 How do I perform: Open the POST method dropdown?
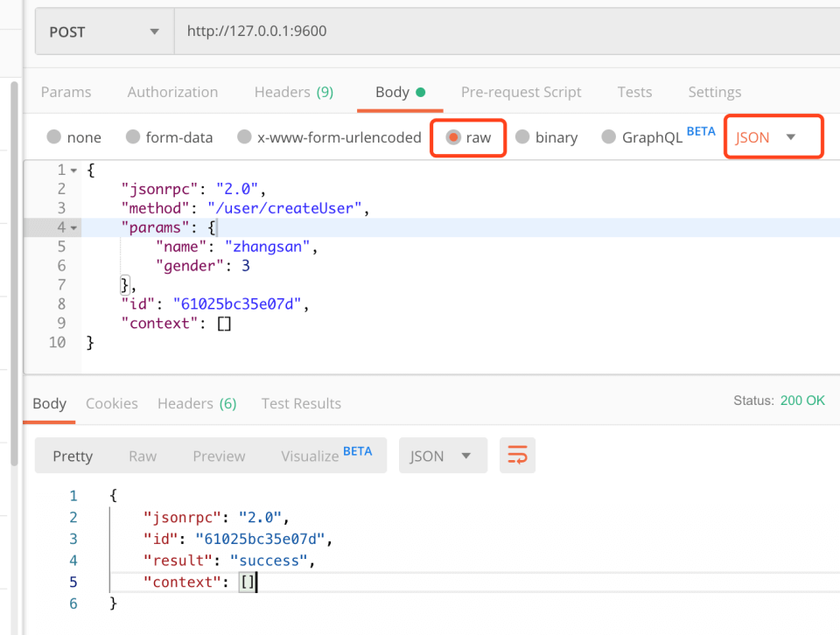point(104,31)
